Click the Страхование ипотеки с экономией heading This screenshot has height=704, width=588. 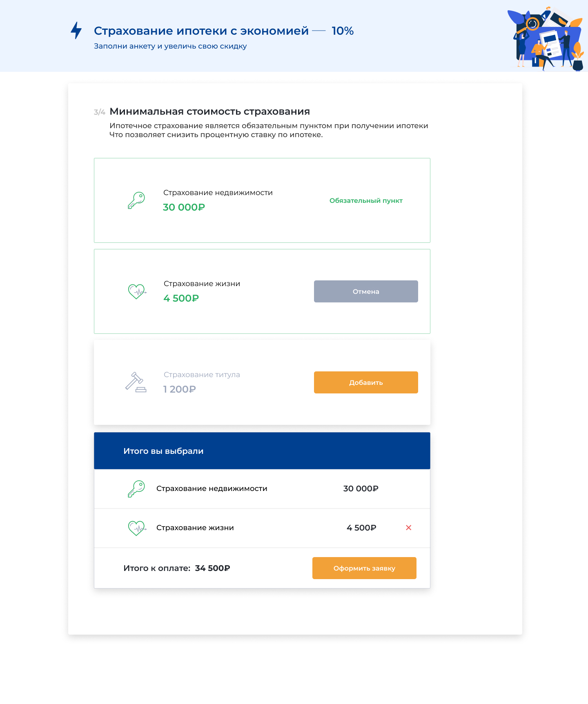click(201, 31)
